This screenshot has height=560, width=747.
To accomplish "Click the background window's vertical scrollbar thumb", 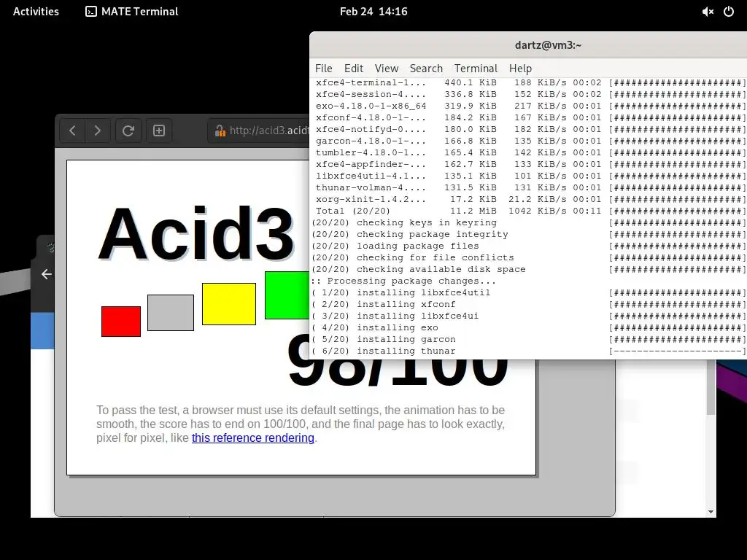I will click(x=711, y=386).
